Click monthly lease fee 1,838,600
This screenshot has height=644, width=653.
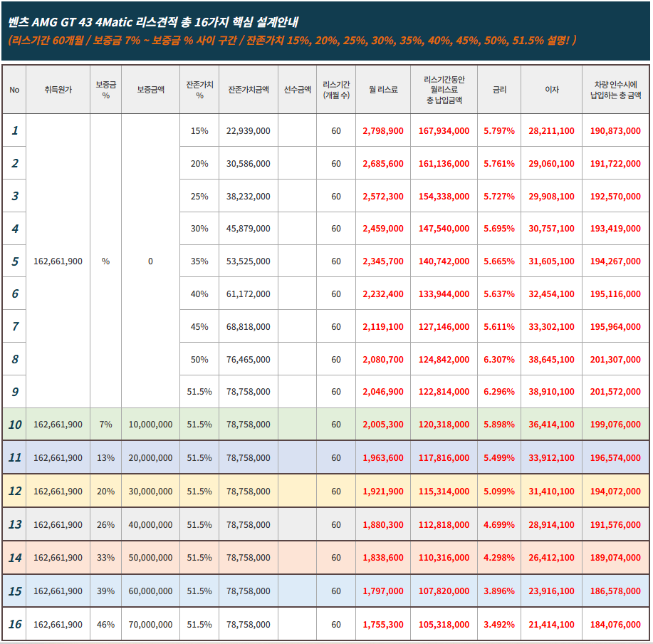(383, 558)
